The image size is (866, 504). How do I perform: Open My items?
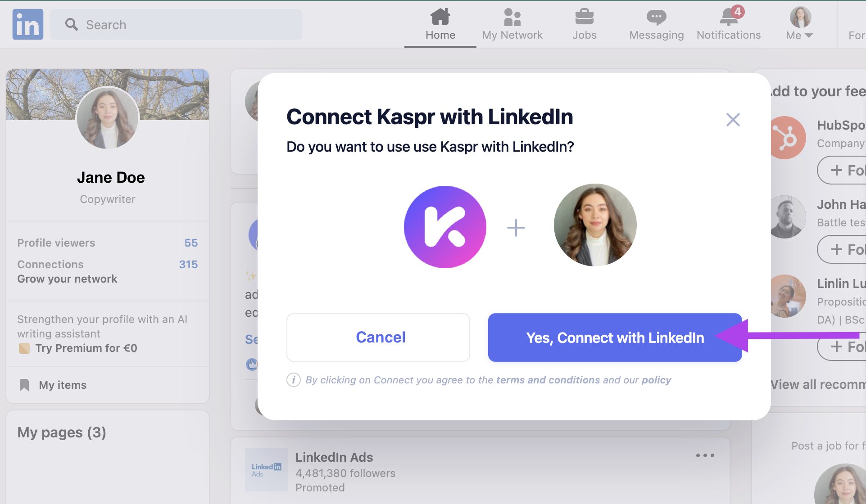coord(63,385)
